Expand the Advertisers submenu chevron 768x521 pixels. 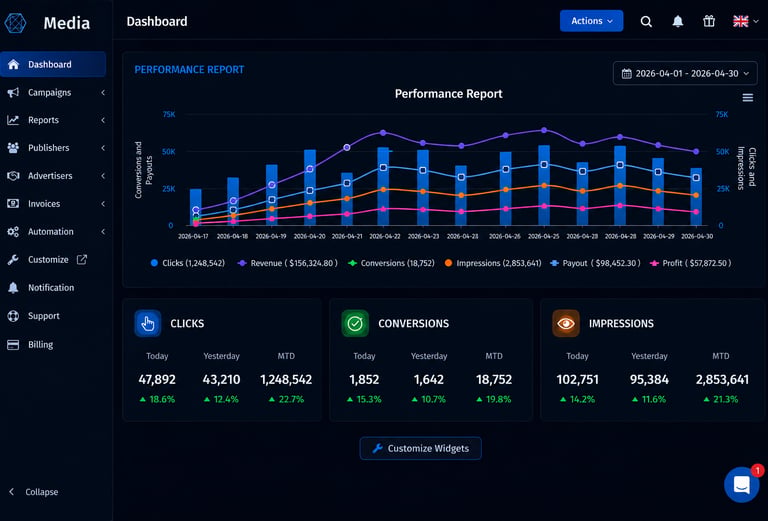(x=103, y=176)
